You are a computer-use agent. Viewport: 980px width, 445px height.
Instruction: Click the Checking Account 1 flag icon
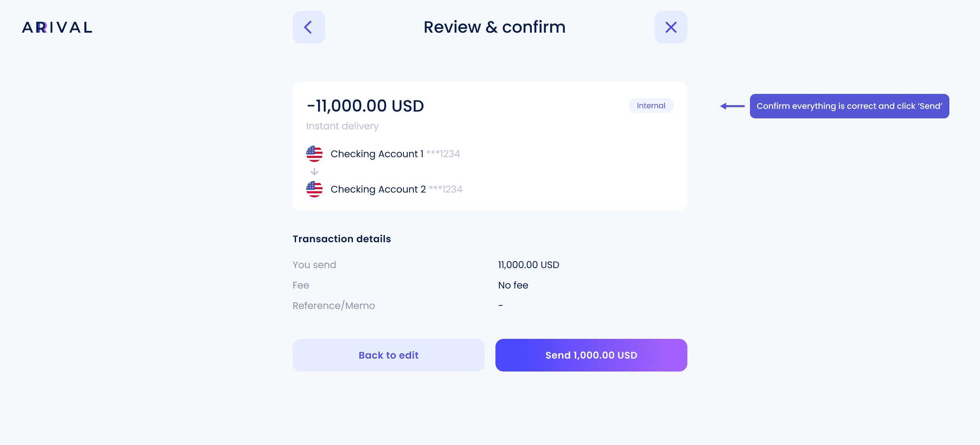[314, 154]
